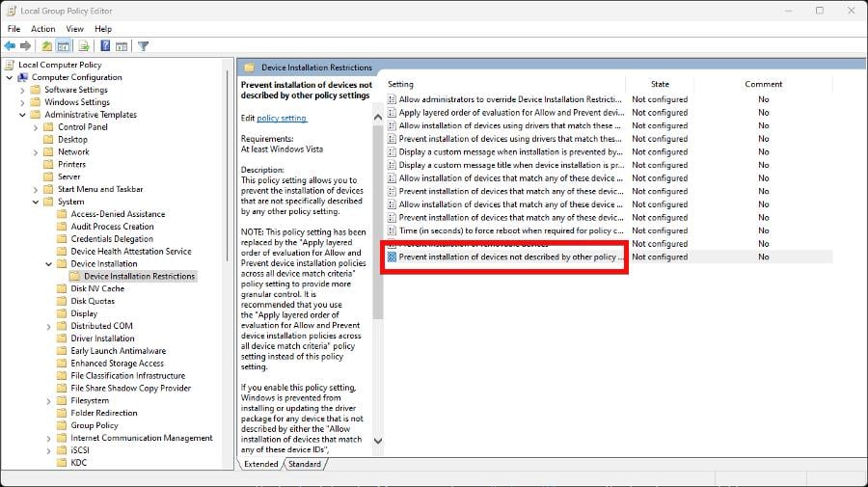The image size is (868, 487).
Task: Switch to the Extended tab
Action: 260,464
